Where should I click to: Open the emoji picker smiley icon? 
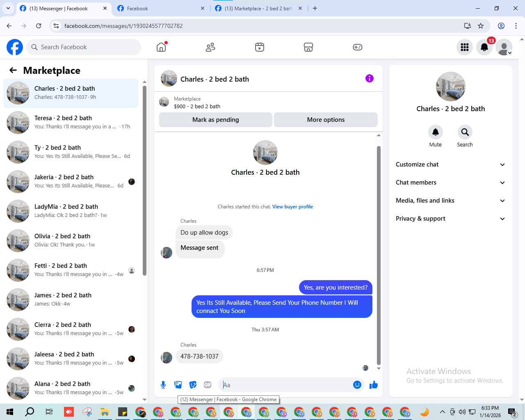pyautogui.click(x=357, y=385)
